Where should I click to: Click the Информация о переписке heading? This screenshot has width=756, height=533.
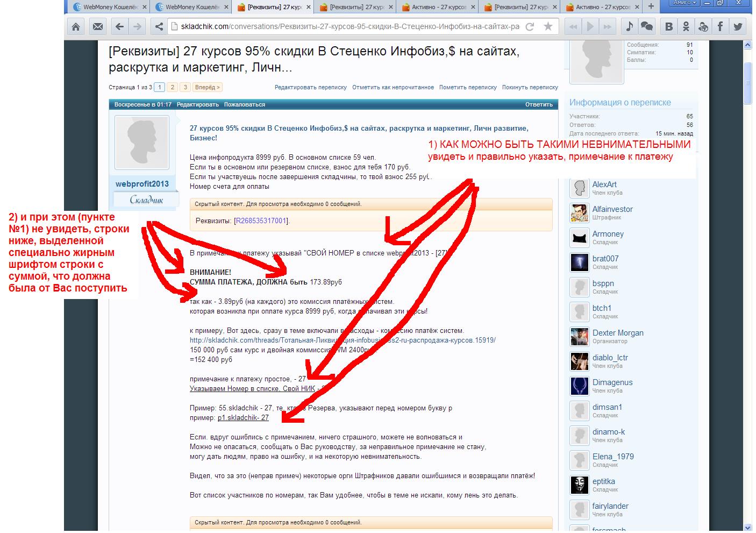pyautogui.click(x=620, y=102)
